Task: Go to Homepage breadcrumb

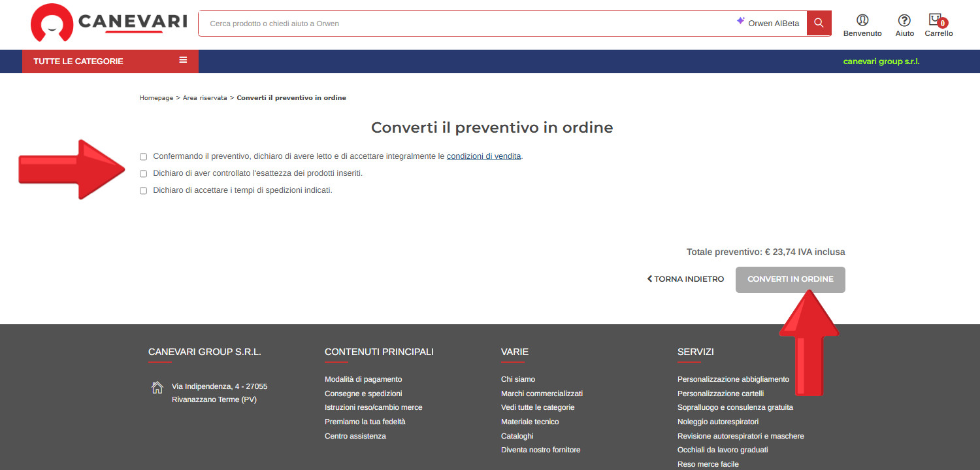Action: click(x=156, y=98)
